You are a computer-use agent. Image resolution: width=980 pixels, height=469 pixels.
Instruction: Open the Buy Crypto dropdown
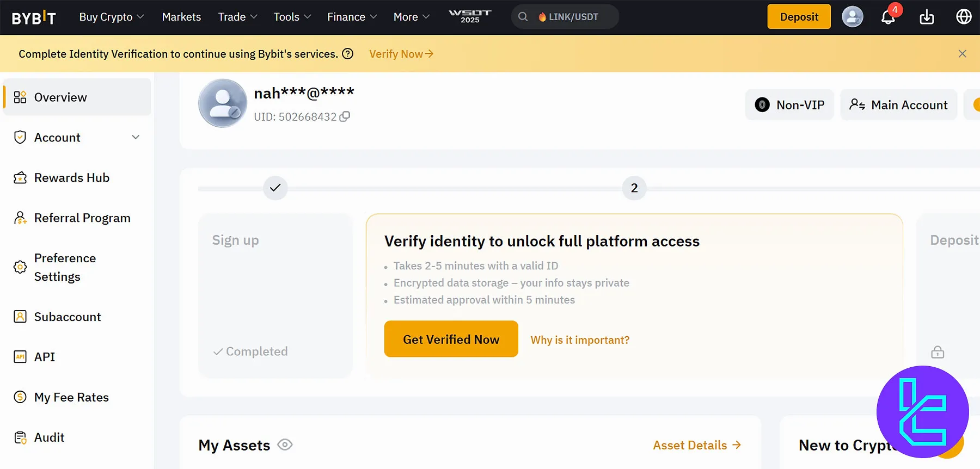point(112,17)
